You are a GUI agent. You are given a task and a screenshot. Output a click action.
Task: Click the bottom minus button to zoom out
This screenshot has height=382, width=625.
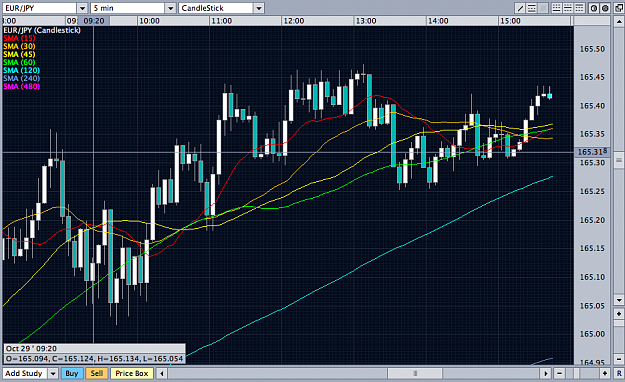point(560,374)
